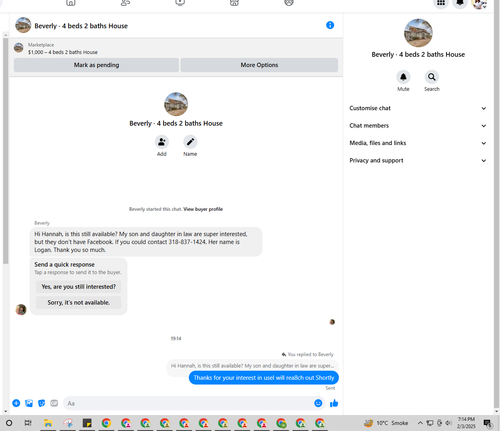Open the View buyer profile link
500x431 pixels.
[x=203, y=209]
